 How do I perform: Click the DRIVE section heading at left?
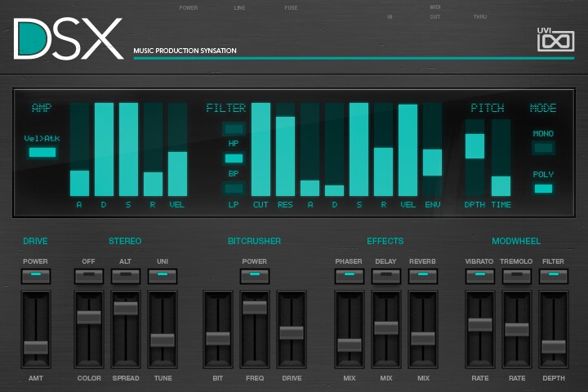pos(35,241)
